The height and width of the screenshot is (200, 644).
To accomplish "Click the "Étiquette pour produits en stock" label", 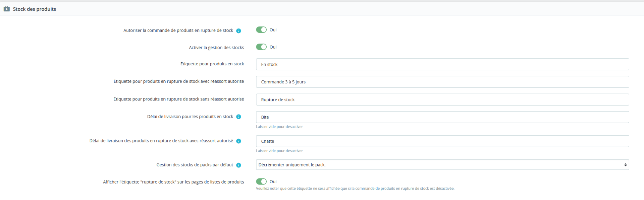I will 212,64.
